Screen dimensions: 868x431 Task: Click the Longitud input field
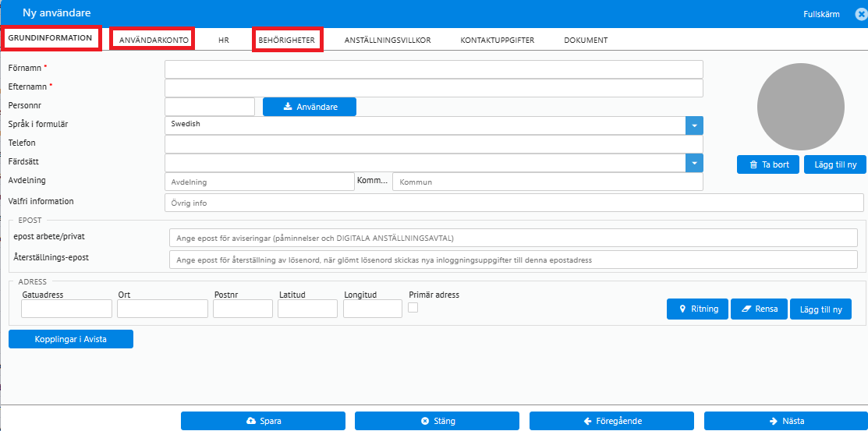pyautogui.click(x=373, y=309)
